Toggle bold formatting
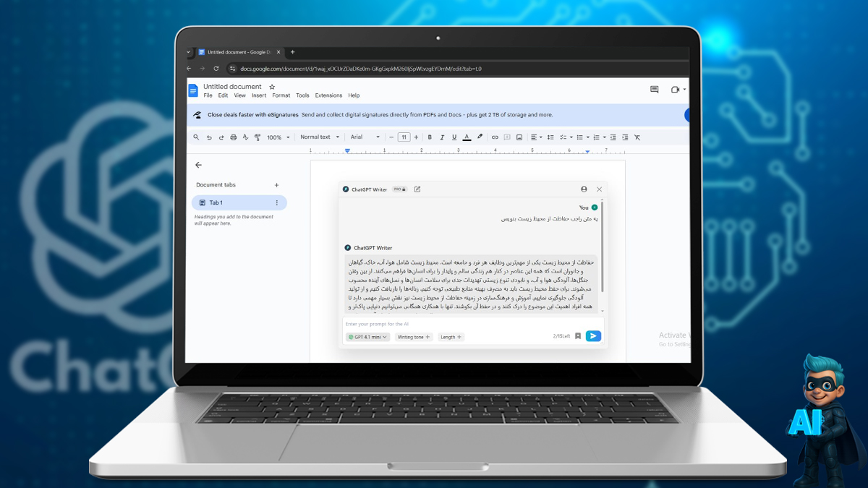The image size is (868, 488). [x=430, y=137]
